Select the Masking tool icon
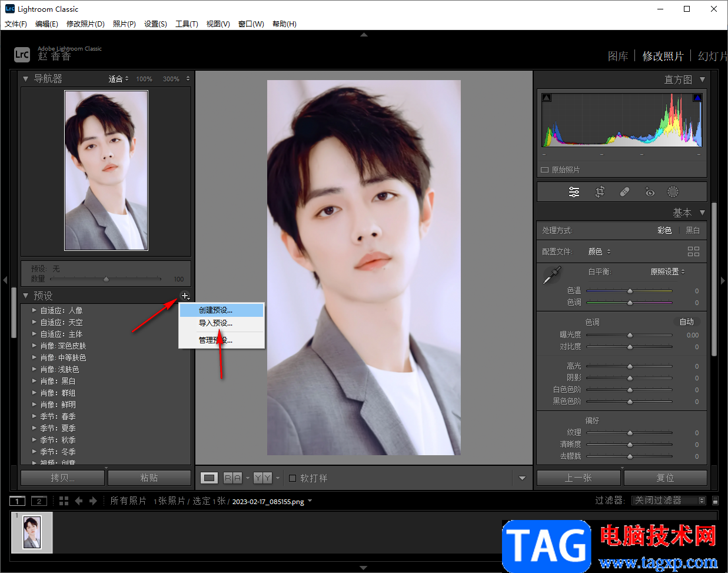Screen dimensions: 728x573 (x=673, y=192)
